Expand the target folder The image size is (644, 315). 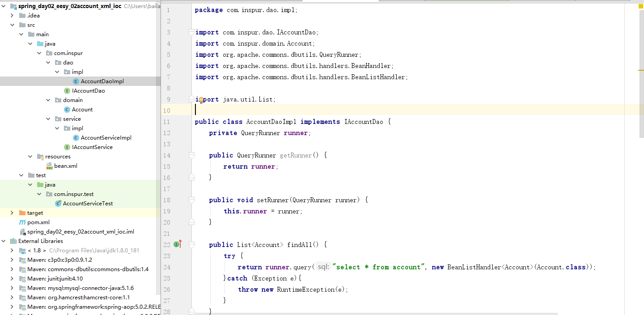(x=12, y=213)
